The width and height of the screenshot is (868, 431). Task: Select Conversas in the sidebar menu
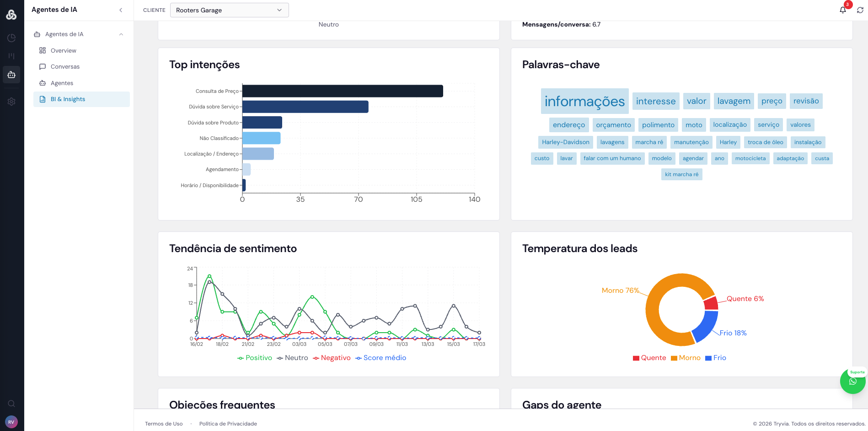tap(64, 66)
